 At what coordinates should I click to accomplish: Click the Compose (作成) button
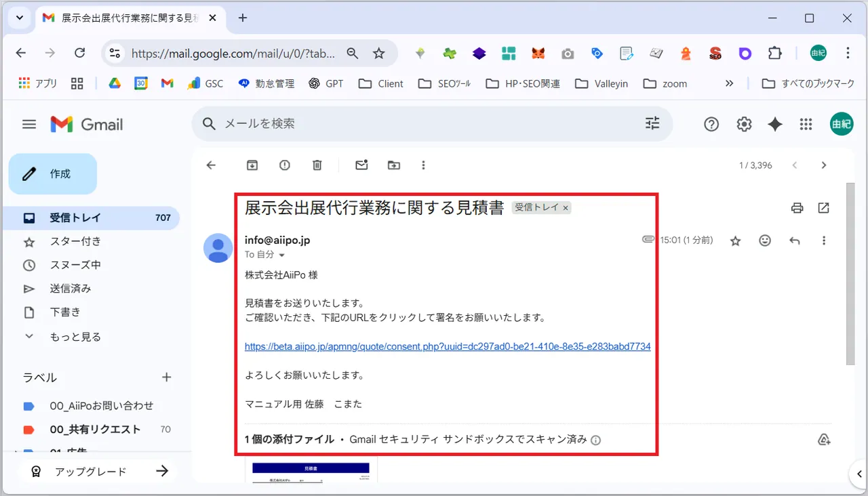coord(53,174)
